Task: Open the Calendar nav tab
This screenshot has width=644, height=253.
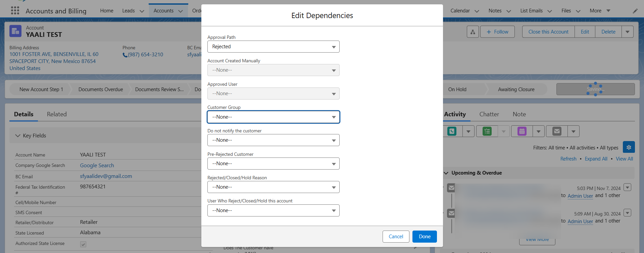Action: coord(460,11)
